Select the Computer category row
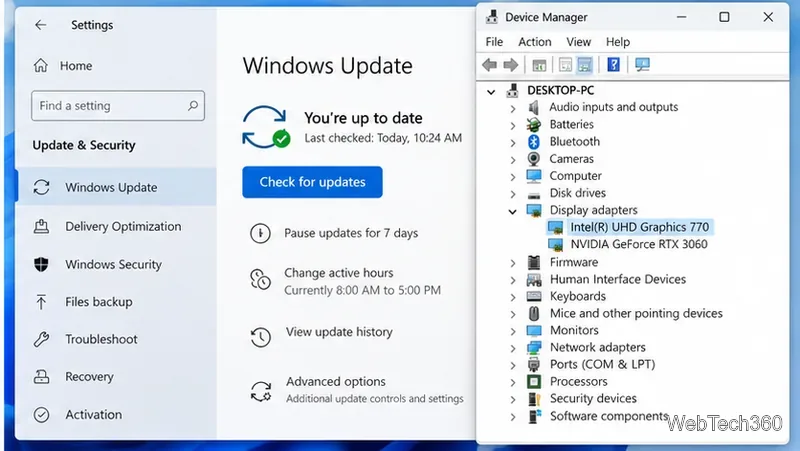The width and height of the screenshot is (800, 451). 576,176
